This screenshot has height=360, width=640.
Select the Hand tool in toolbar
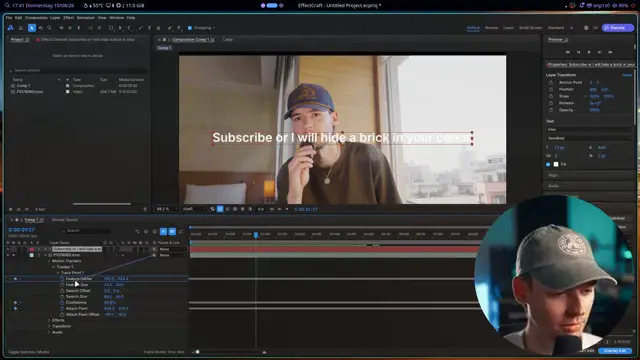[40, 28]
